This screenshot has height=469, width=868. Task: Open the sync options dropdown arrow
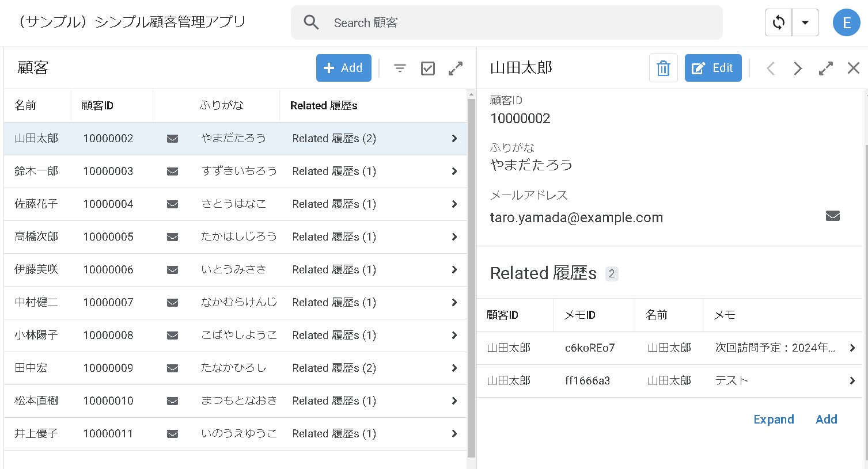pos(805,22)
